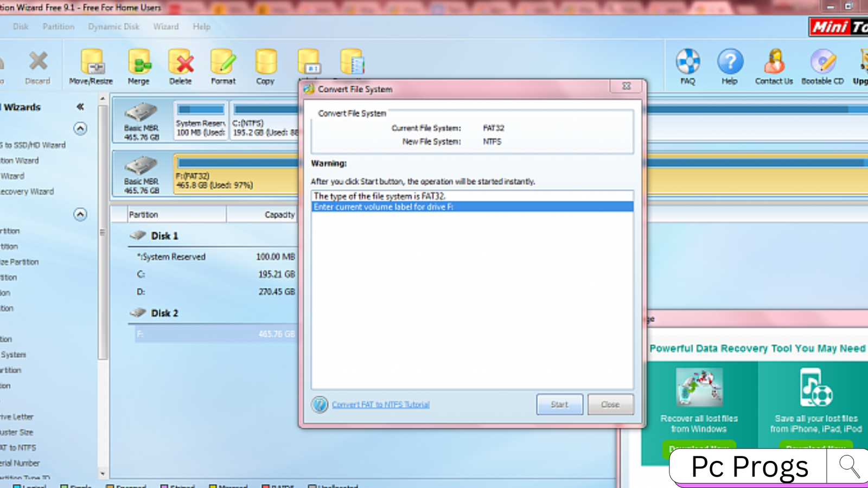Select the Move/Resize partition tool
The image size is (868, 488).
pyautogui.click(x=91, y=68)
